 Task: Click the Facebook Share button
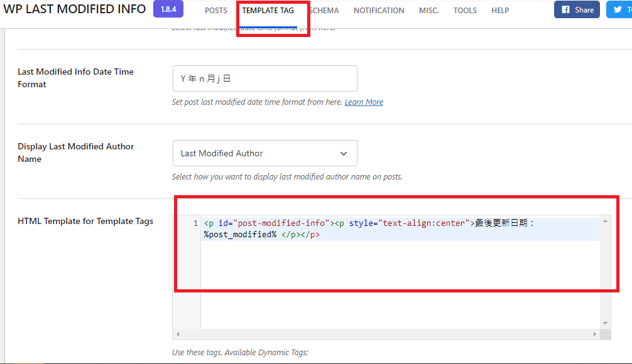[x=577, y=9]
